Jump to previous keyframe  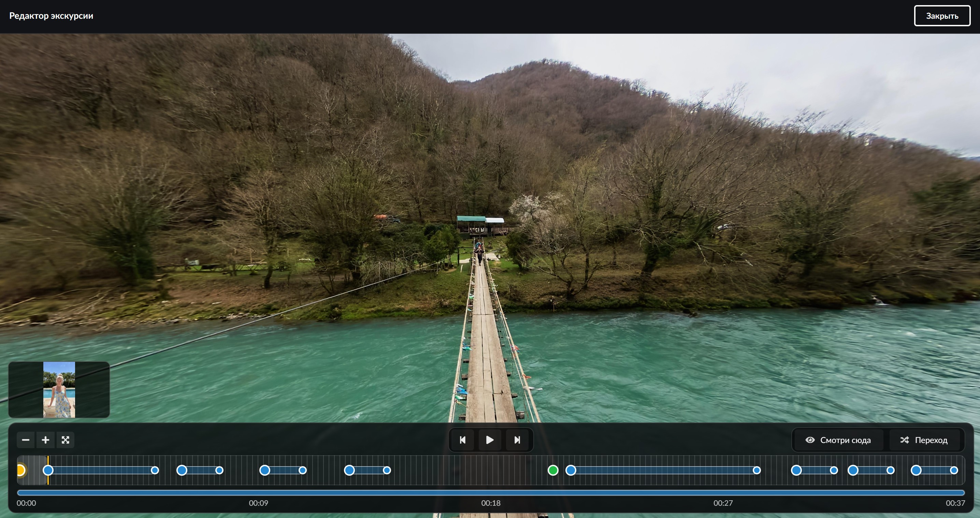463,440
